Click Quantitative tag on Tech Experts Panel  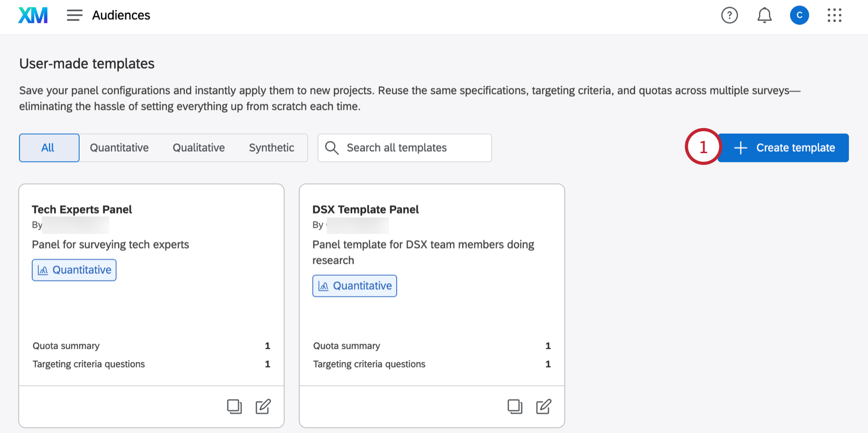(74, 270)
